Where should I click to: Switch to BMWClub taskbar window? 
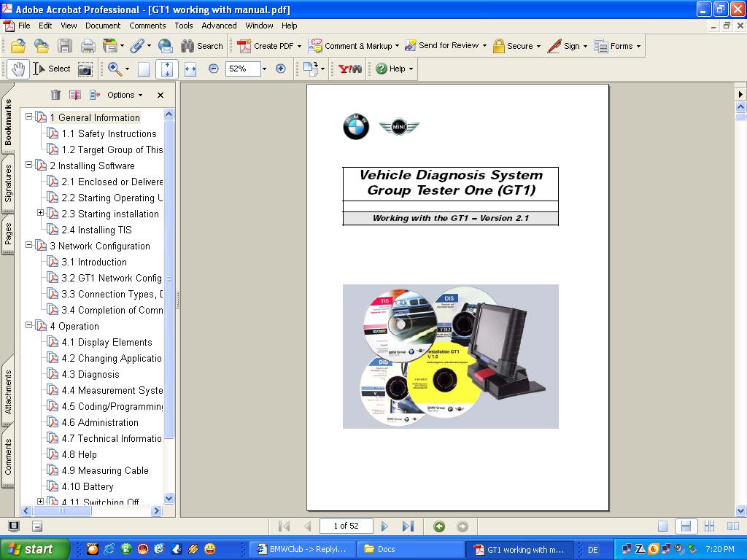tap(303, 549)
